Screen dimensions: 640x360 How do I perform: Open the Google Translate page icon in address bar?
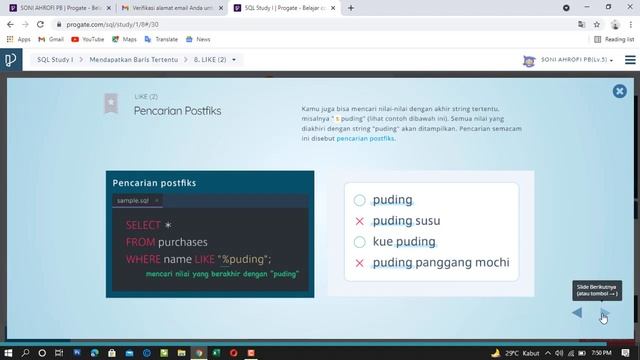coord(582,24)
